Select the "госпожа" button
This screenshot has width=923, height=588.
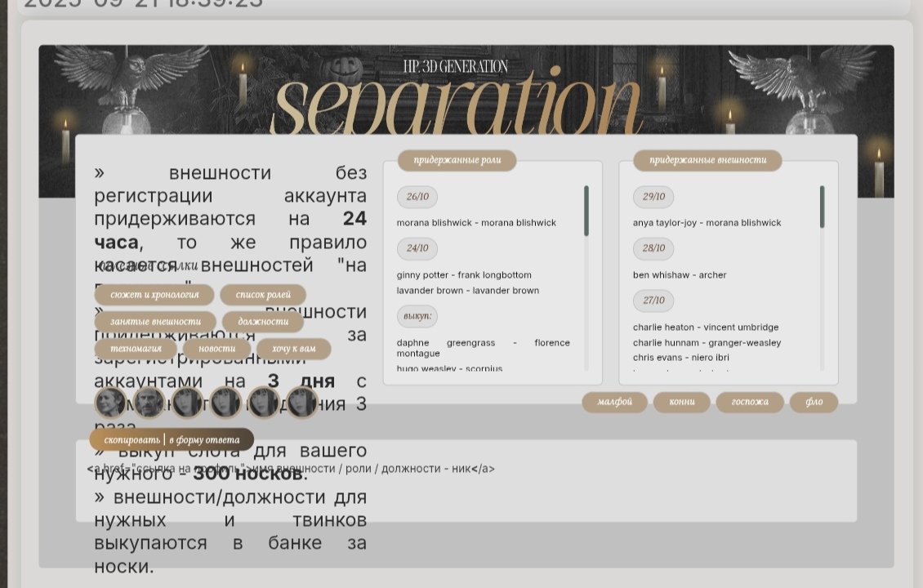(749, 402)
